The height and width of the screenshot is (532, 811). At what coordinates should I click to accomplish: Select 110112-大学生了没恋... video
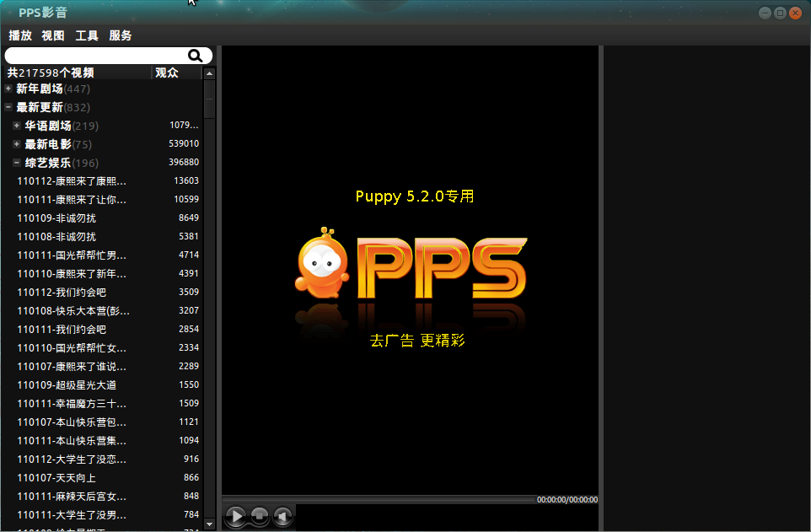point(72,459)
